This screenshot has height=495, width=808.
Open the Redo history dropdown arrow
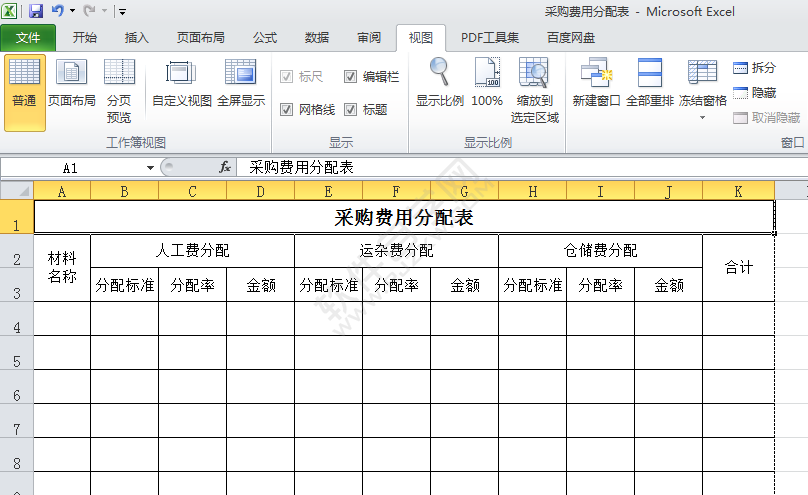[x=104, y=11]
